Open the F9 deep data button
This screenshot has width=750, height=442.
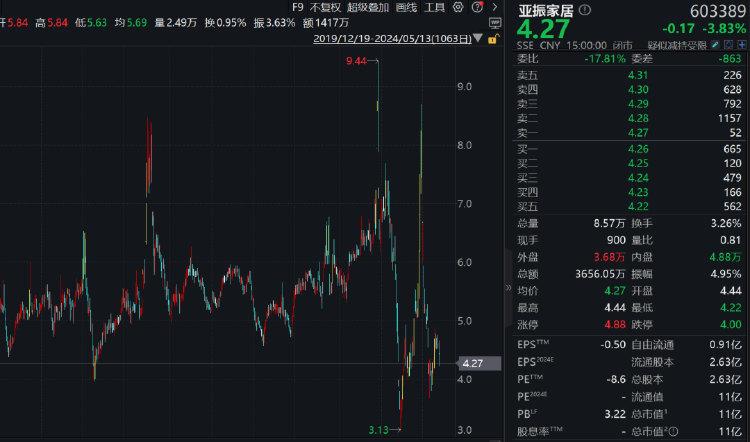[298, 7]
